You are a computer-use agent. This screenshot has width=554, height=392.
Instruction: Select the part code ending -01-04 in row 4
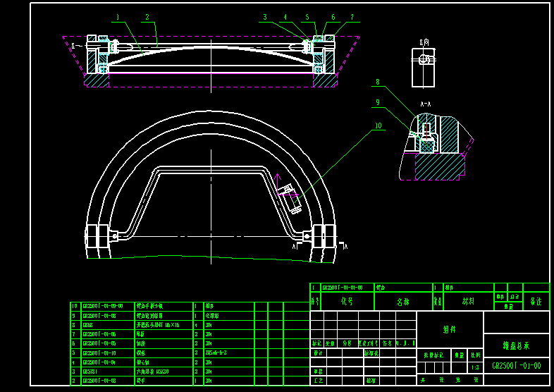108,362
